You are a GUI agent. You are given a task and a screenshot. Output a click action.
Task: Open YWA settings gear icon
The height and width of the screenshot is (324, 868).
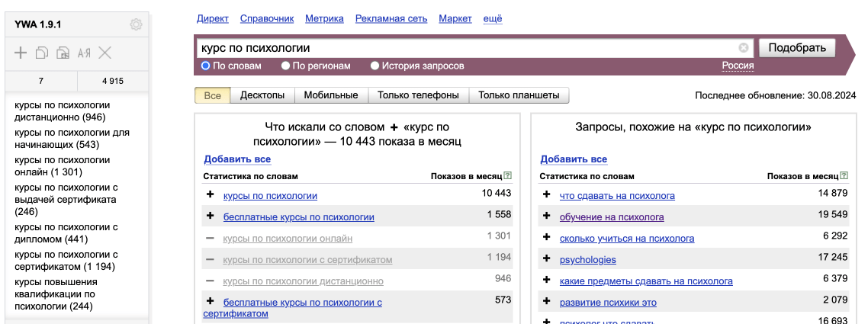(x=136, y=24)
